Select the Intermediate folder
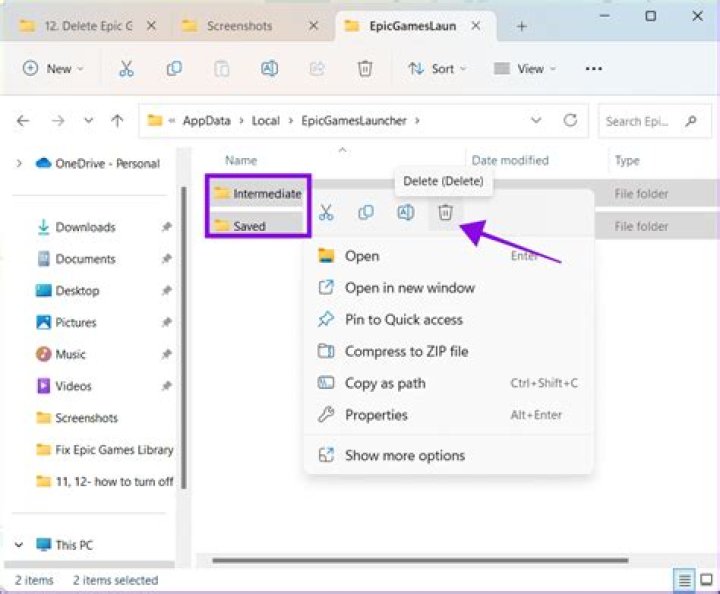 tap(258, 194)
